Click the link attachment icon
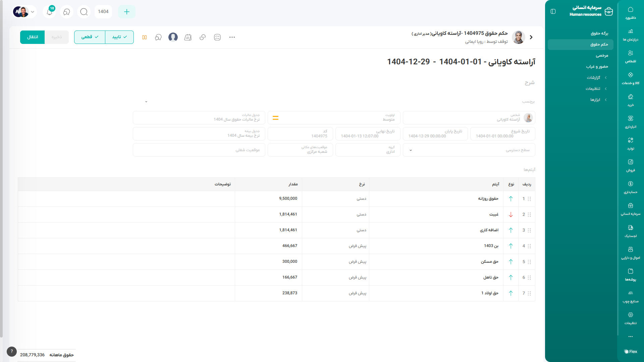The image size is (644, 362). click(203, 37)
